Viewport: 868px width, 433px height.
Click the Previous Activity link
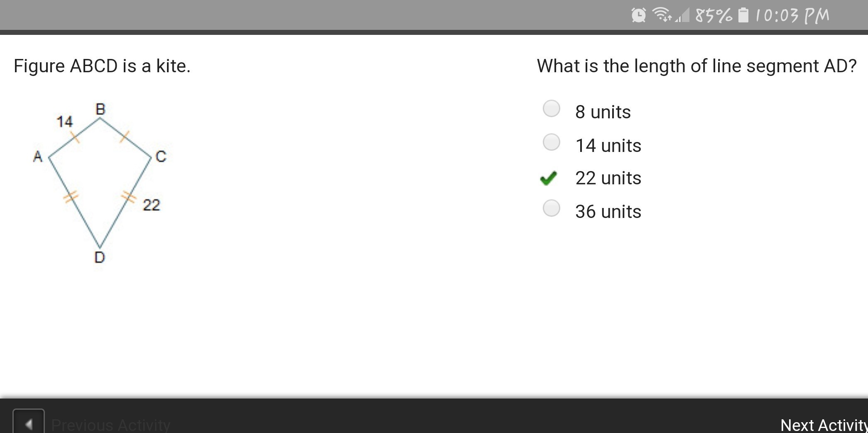coord(111,425)
